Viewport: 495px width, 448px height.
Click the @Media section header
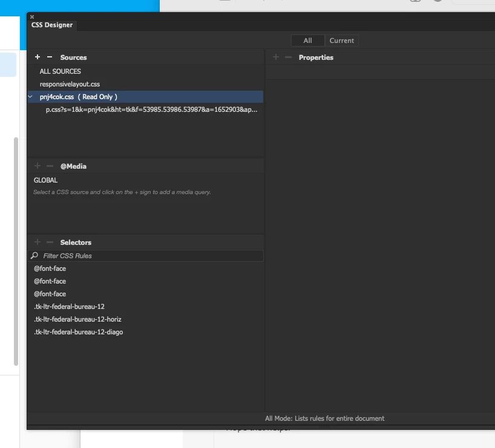pyautogui.click(x=73, y=166)
